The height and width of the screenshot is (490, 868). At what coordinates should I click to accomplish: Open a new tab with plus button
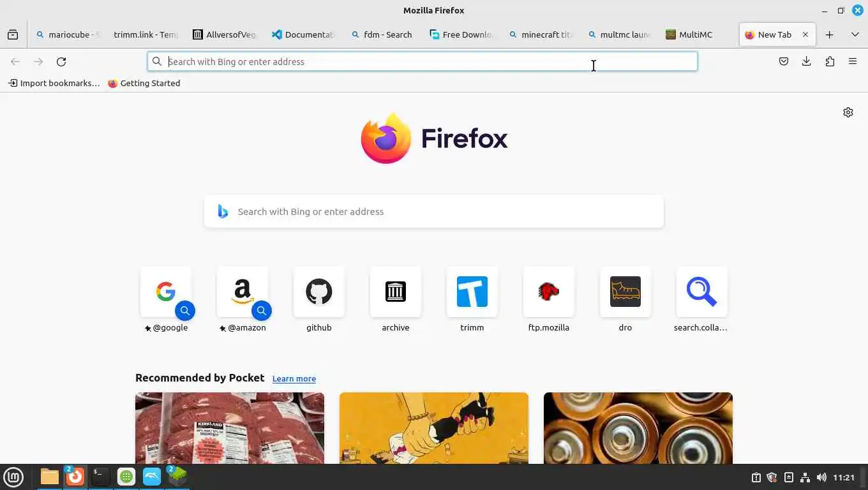(x=829, y=35)
